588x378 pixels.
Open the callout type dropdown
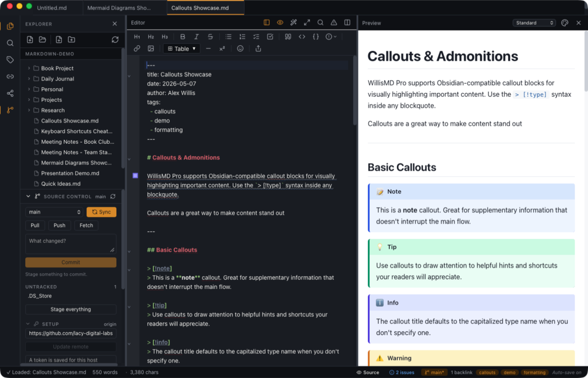point(331,37)
